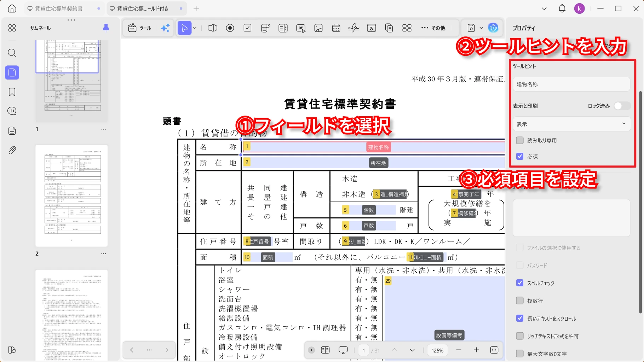
Task: Zoom in with the plus button
Action: click(x=476, y=350)
